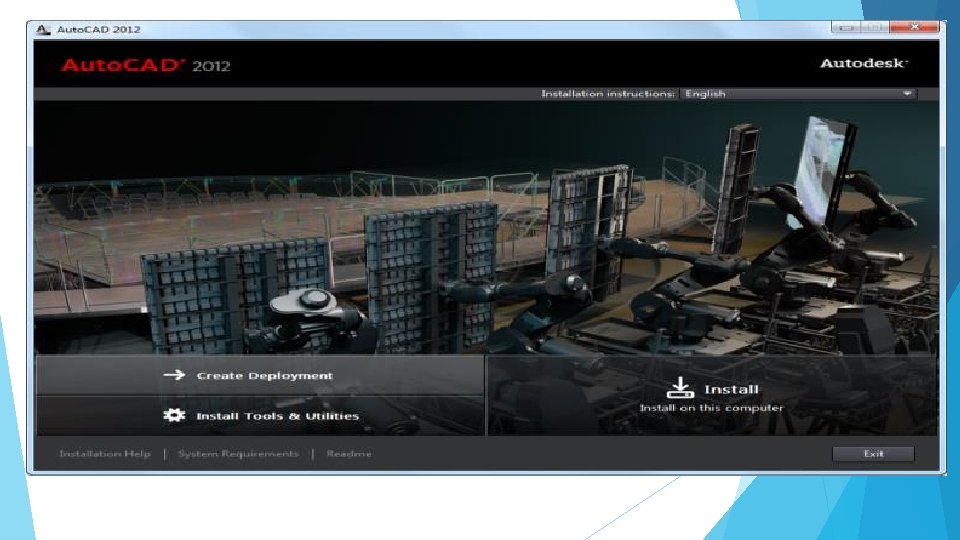Click the download icon next to Install

[680, 388]
